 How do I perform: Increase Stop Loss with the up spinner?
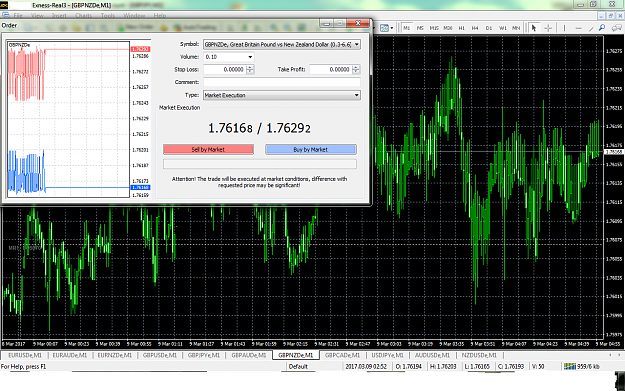250,67
